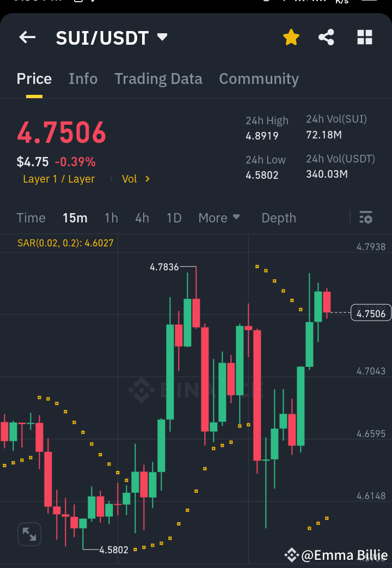392x568 pixels.
Task: Tap the 4.7506 current price marker
Action: click(x=371, y=312)
